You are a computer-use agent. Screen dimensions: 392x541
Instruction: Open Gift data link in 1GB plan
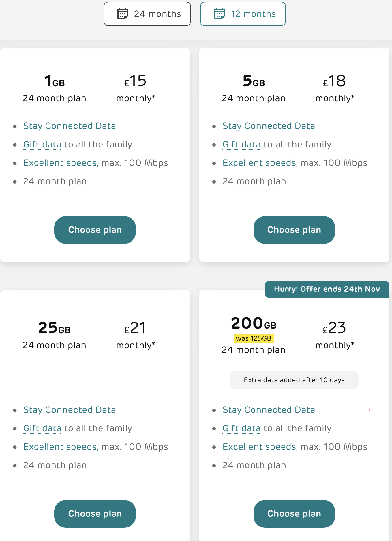[x=42, y=145]
